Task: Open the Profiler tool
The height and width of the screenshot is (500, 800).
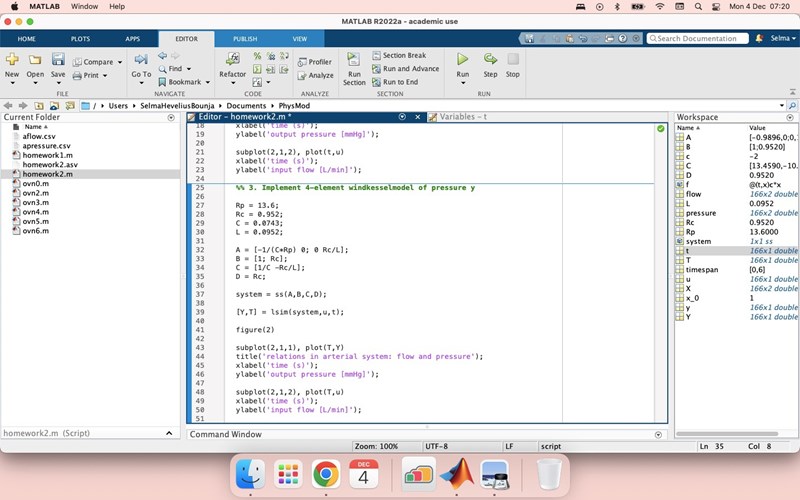Action: click(x=315, y=62)
